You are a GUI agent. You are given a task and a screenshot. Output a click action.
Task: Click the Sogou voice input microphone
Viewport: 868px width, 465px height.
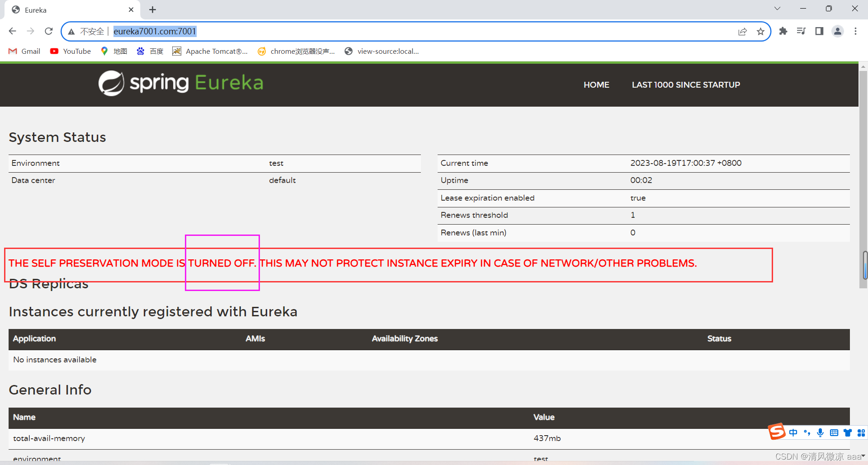coord(820,433)
